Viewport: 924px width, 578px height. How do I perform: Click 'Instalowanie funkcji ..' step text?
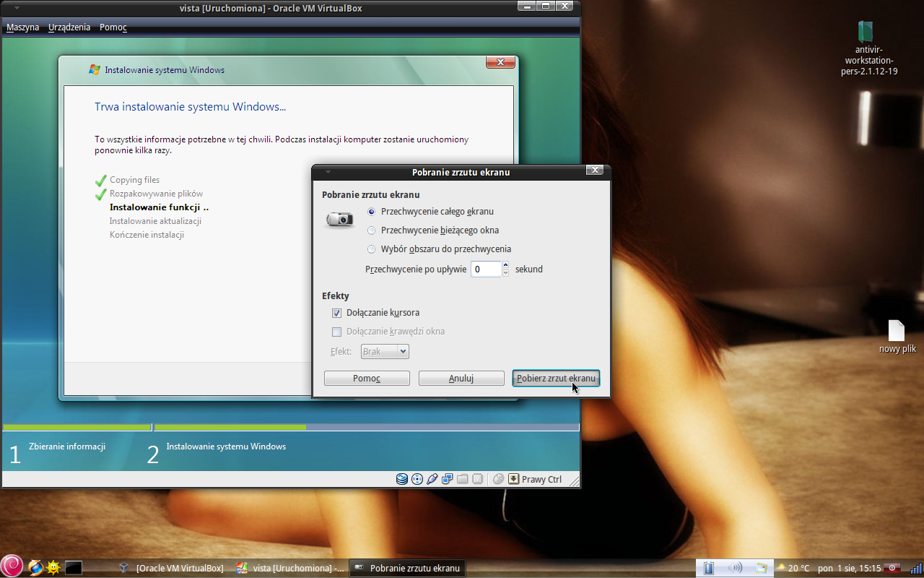[x=160, y=207]
